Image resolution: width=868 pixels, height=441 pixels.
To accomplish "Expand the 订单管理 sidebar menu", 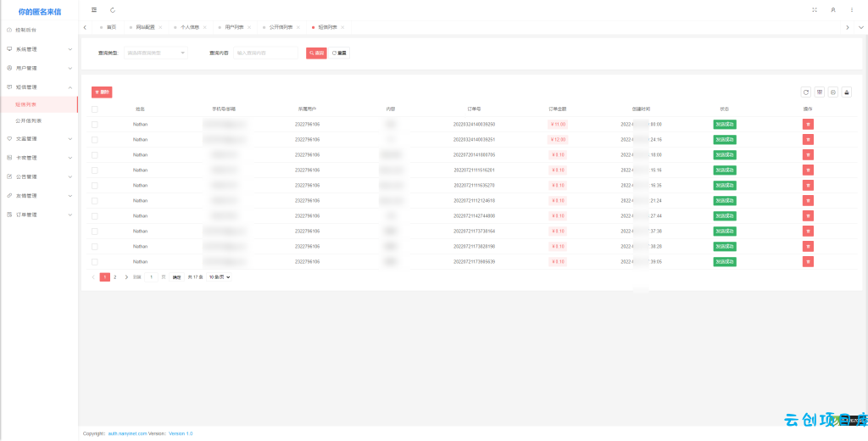I will [x=39, y=215].
